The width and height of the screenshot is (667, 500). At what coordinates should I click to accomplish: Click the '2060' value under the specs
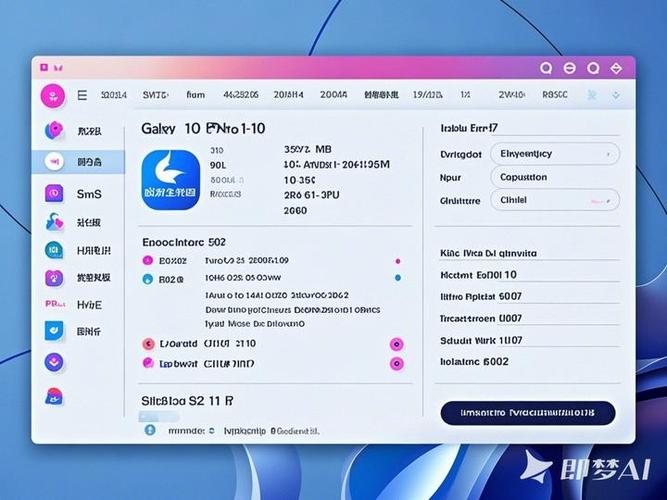[295, 211]
